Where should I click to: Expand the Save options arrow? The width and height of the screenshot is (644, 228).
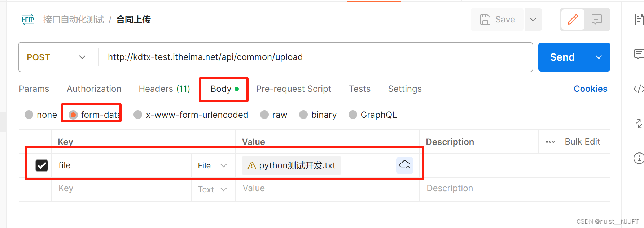point(533,20)
